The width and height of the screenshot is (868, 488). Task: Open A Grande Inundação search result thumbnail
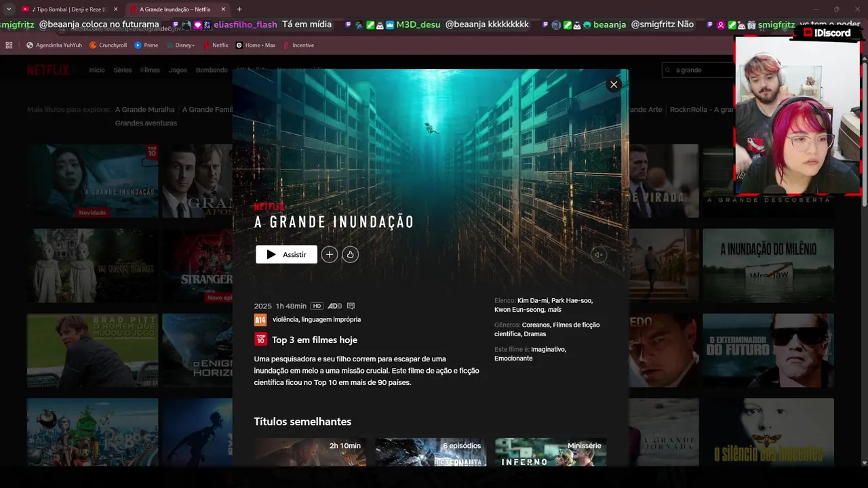pyautogui.click(x=92, y=181)
